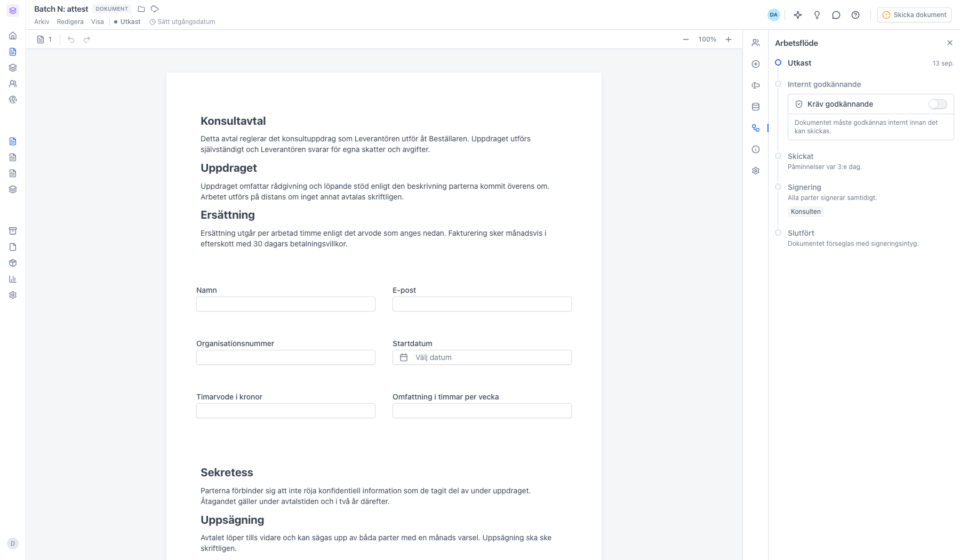Image resolution: width=960 pixels, height=560 pixels.
Task: Zoom in with the plus icon
Action: [729, 39]
